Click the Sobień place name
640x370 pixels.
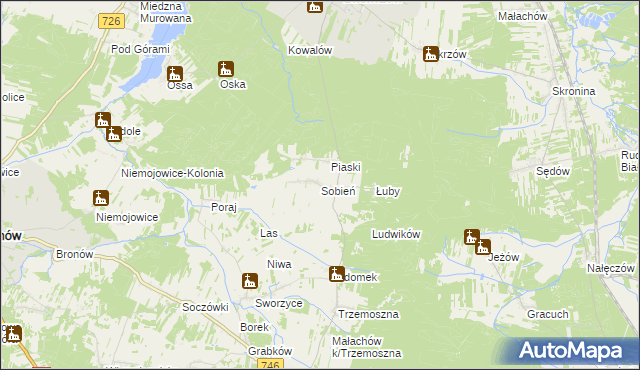pos(338,191)
